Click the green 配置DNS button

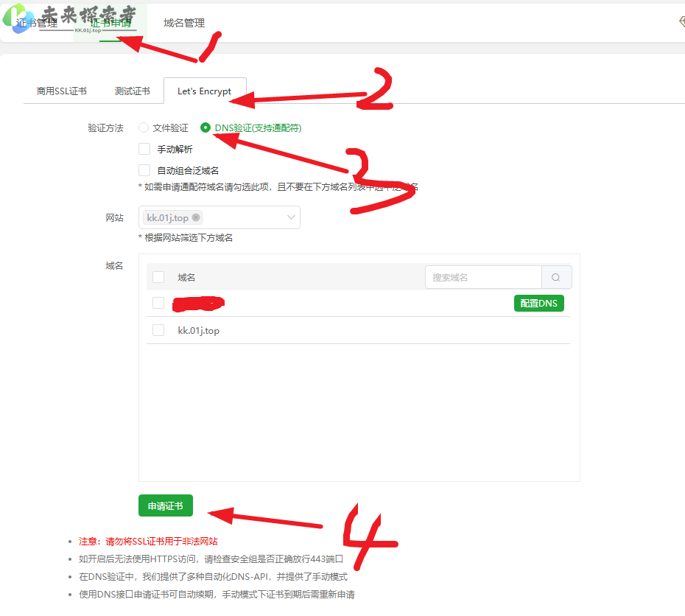click(538, 303)
